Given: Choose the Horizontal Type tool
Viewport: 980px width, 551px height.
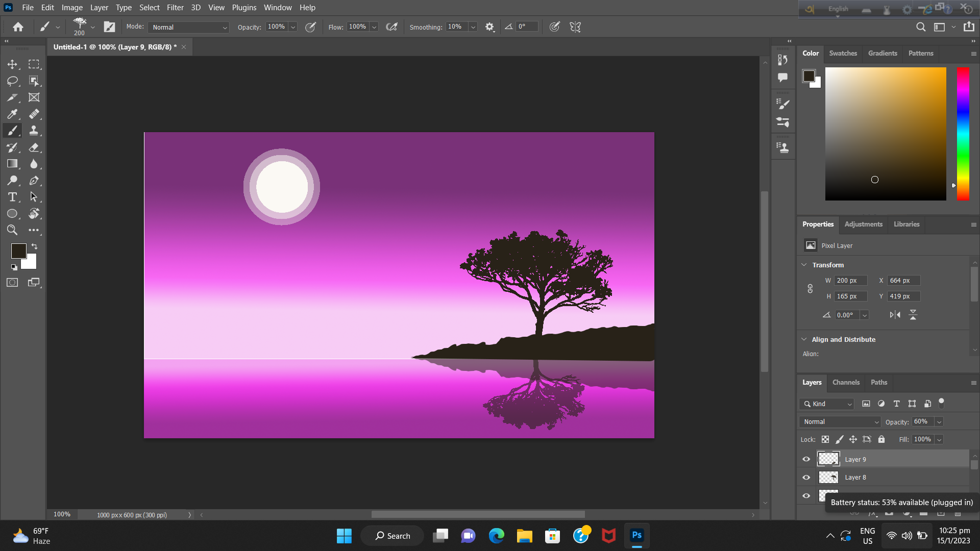Looking at the screenshot, I should pos(12,197).
